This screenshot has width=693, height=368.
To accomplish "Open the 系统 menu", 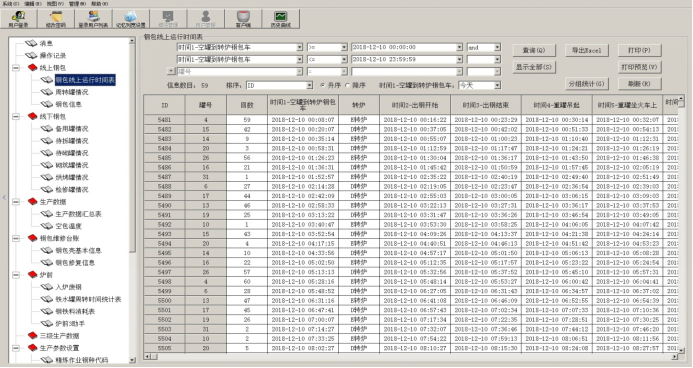I will [x=11, y=4].
